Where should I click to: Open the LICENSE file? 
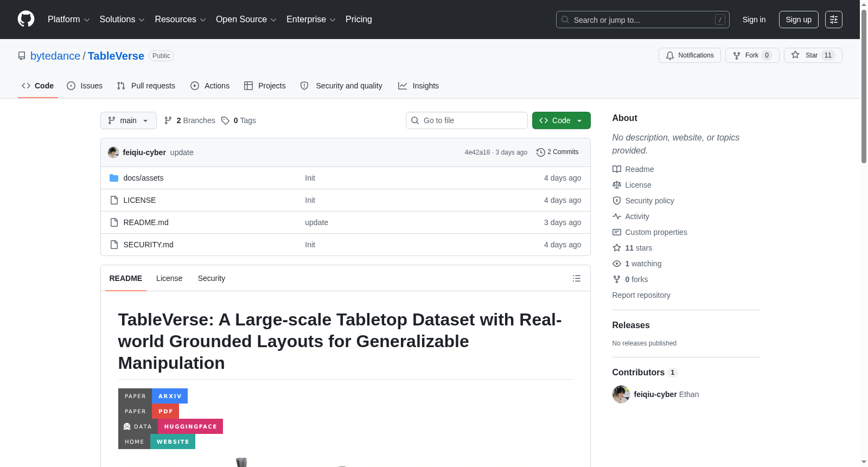point(139,200)
